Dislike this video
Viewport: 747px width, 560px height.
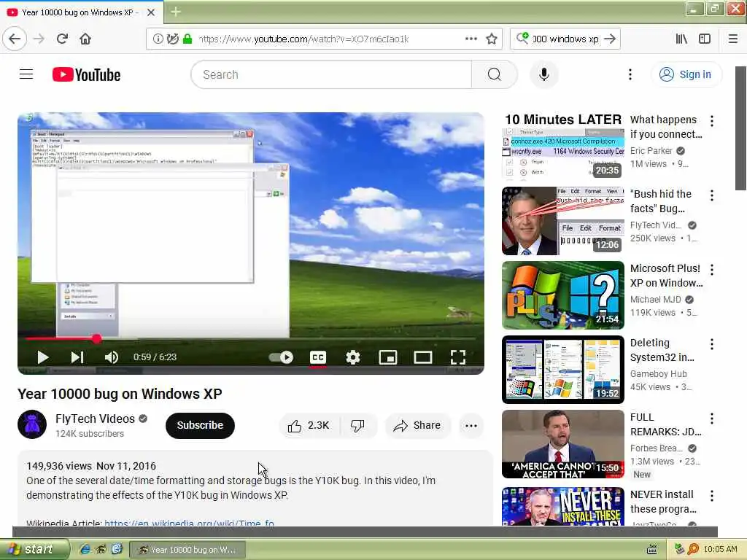click(x=357, y=425)
